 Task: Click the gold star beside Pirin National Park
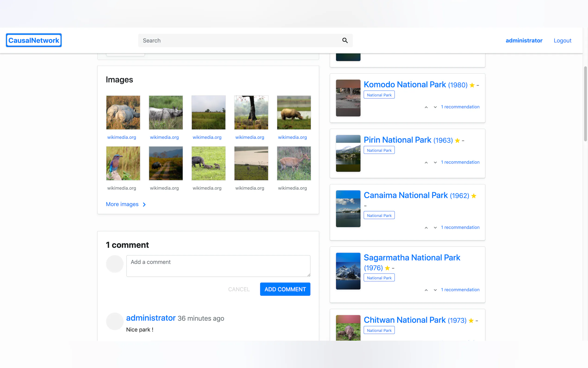tap(457, 141)
